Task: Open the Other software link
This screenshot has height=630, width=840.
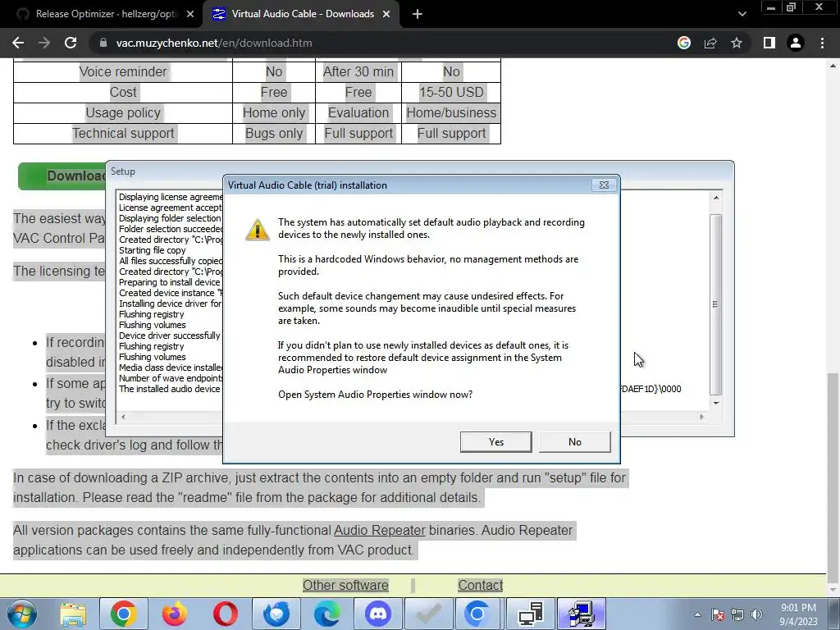Action: point(345,585)
